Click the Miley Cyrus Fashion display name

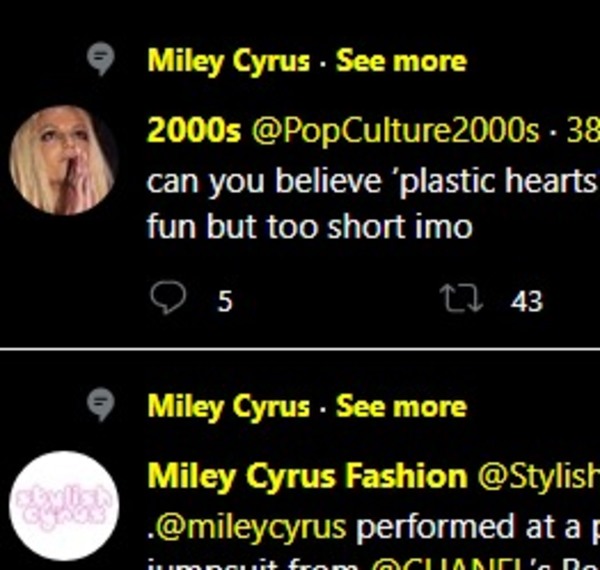tap(307, 476)
